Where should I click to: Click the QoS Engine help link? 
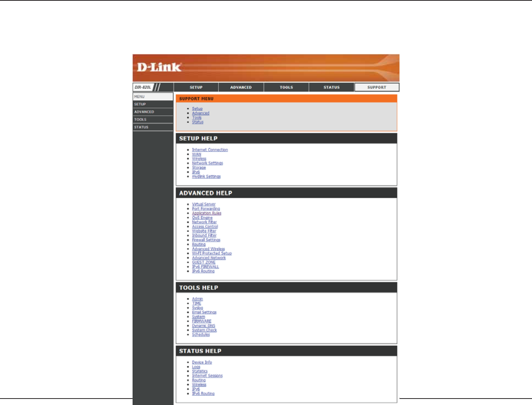coord(202,218)
